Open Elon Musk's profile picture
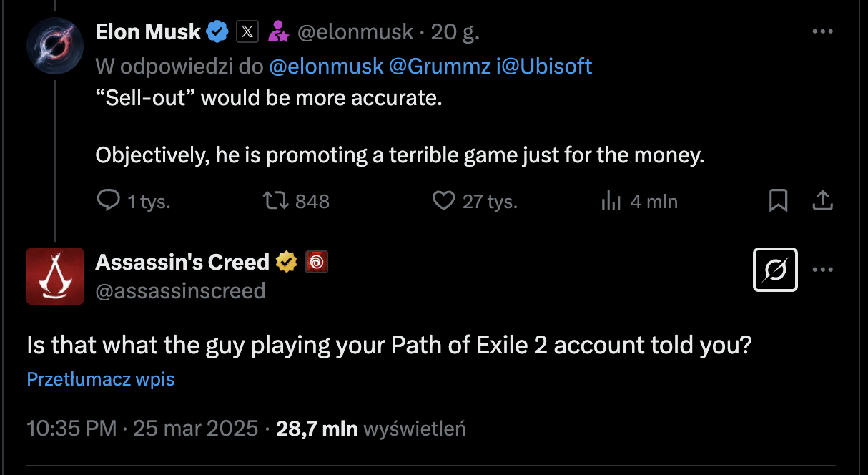The image size is (868, 475). point(55,46)
